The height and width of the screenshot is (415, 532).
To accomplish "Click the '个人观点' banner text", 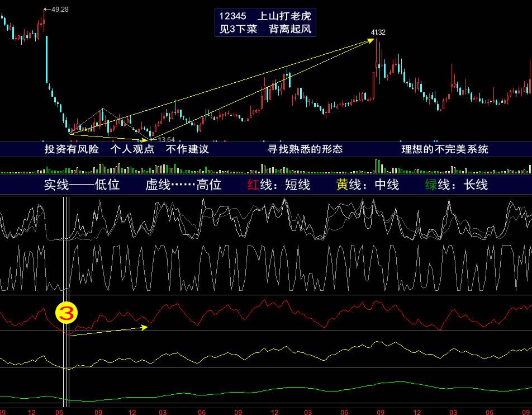I will [132, 149].
